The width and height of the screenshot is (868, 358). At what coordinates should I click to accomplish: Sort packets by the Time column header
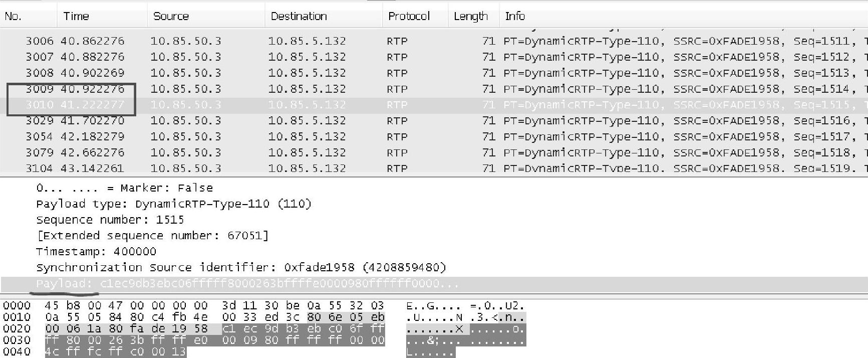(102, 16)
